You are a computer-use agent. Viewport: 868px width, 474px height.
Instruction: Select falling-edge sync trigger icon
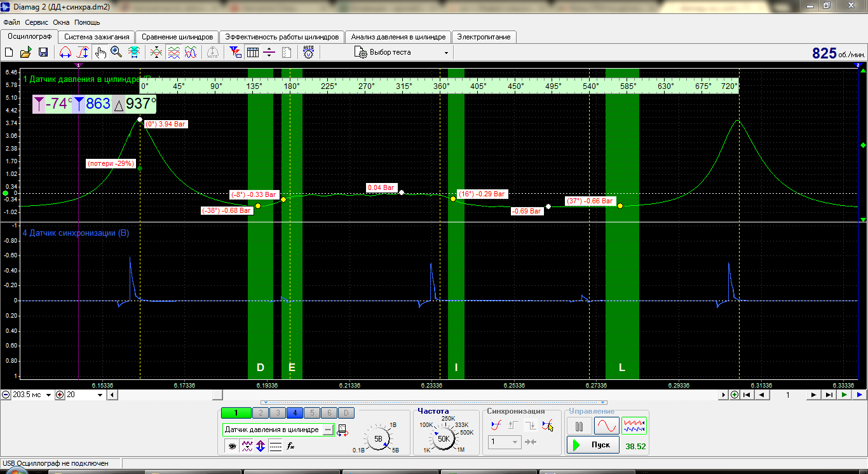531,426
